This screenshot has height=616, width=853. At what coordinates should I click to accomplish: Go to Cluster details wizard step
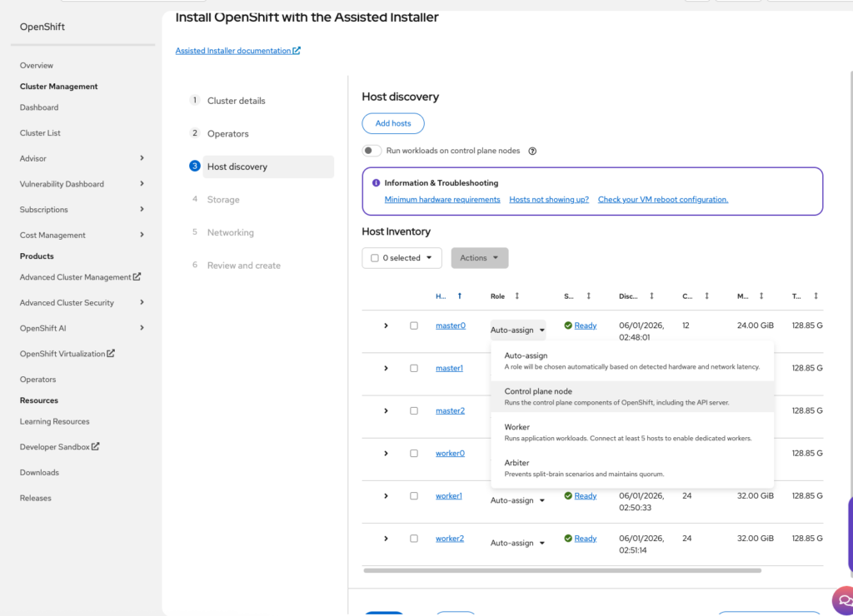click(x=236, y=101)
